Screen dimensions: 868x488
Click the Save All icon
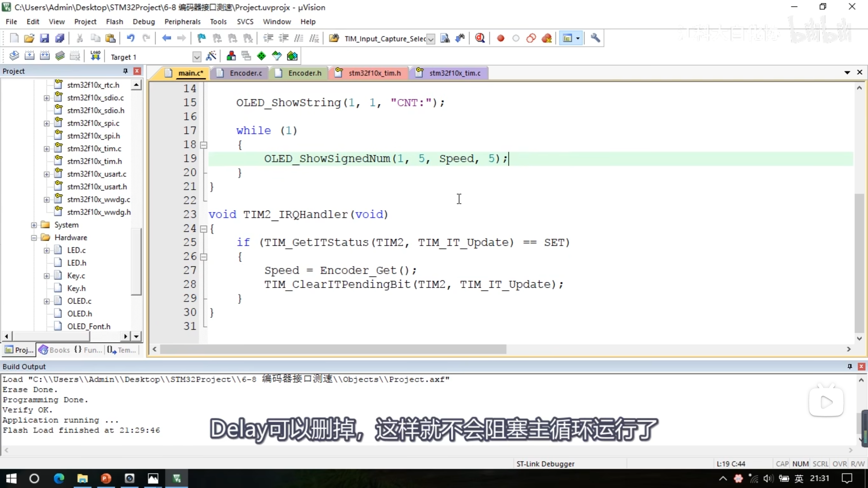coord(60,38)
